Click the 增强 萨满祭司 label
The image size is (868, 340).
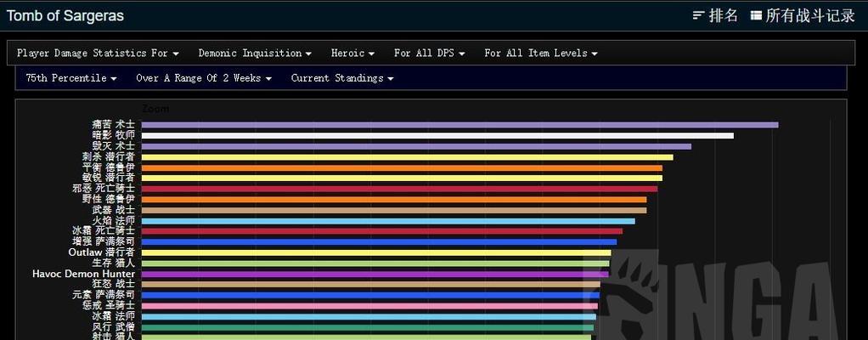click(104, 241)
